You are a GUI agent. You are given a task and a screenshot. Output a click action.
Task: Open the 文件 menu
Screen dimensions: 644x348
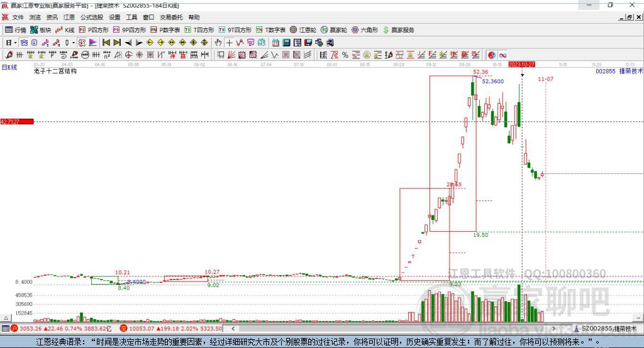[18, 17]
